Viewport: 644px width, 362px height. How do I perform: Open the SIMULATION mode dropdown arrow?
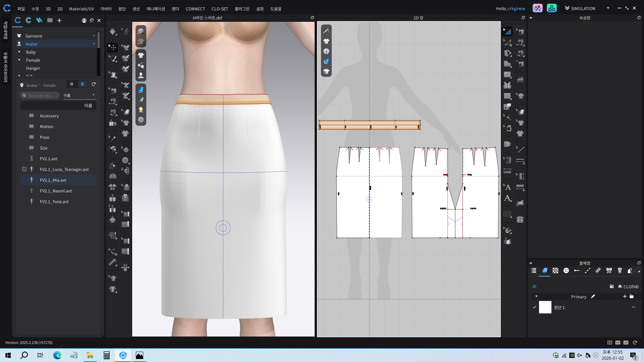point(608,8)
